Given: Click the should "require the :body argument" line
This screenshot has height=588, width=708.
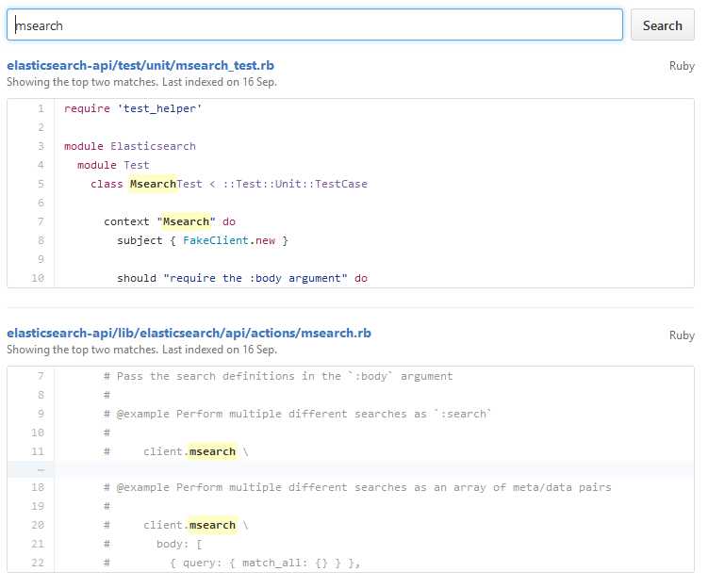Looking at the screenshot, I should 242,278.
